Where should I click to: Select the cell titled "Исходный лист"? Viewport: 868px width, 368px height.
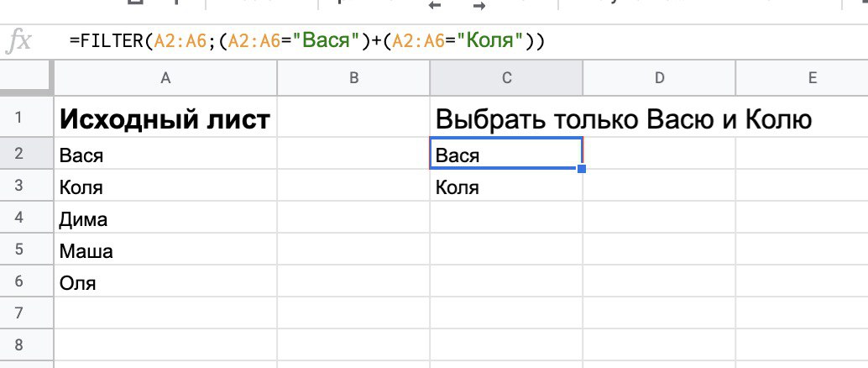pyautogui.click(x=165, y=120)
